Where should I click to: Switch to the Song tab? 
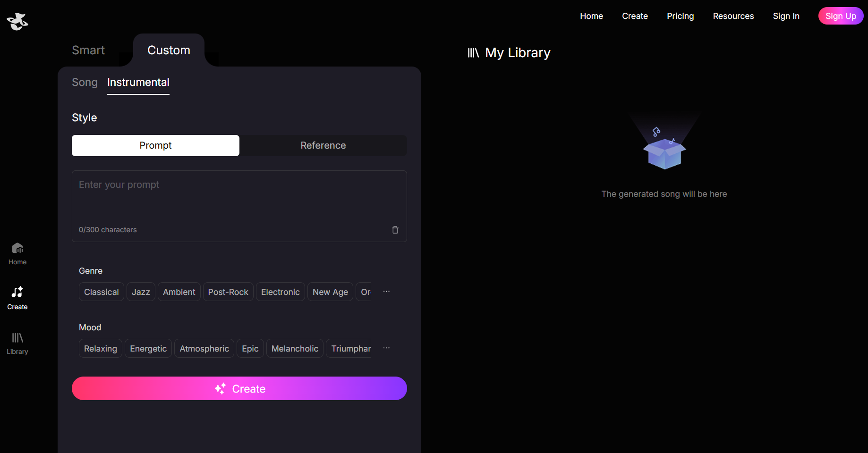tap(85, 82)
